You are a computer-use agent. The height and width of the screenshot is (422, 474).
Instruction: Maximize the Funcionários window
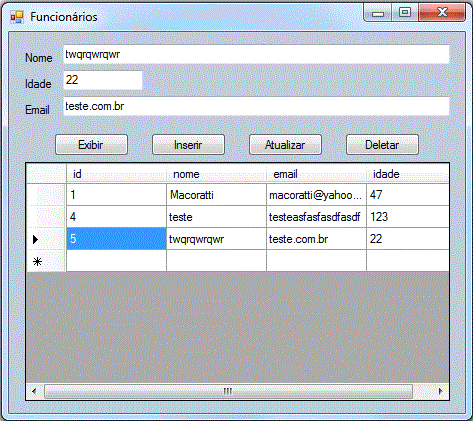(405, 13)
